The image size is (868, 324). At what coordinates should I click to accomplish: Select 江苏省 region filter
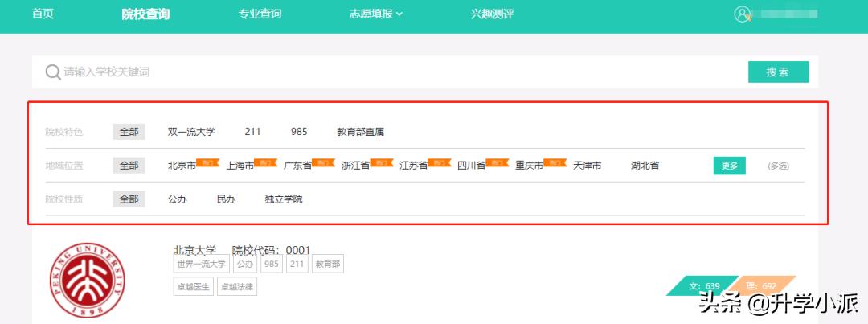tap(414, 166)
